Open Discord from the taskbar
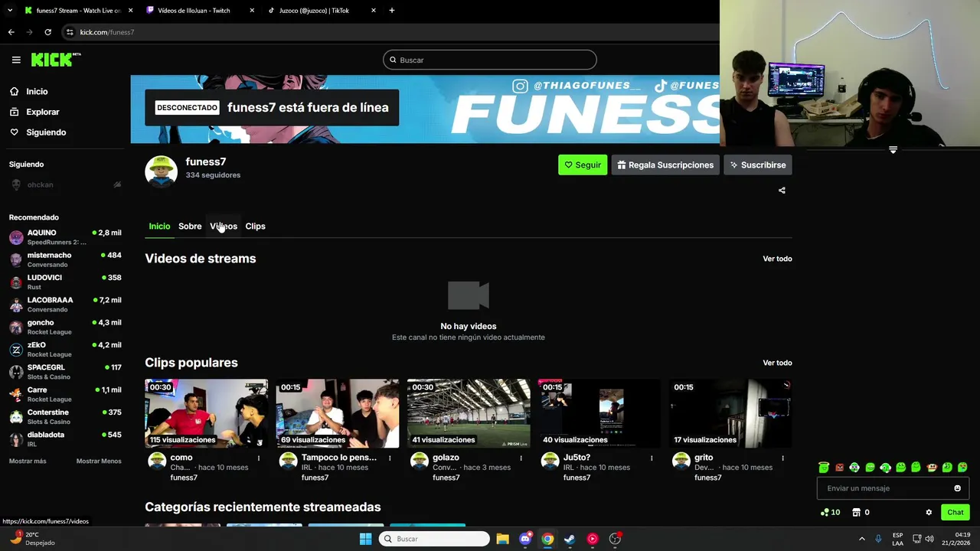The image size is (980, 551). [x=525, y=539]
